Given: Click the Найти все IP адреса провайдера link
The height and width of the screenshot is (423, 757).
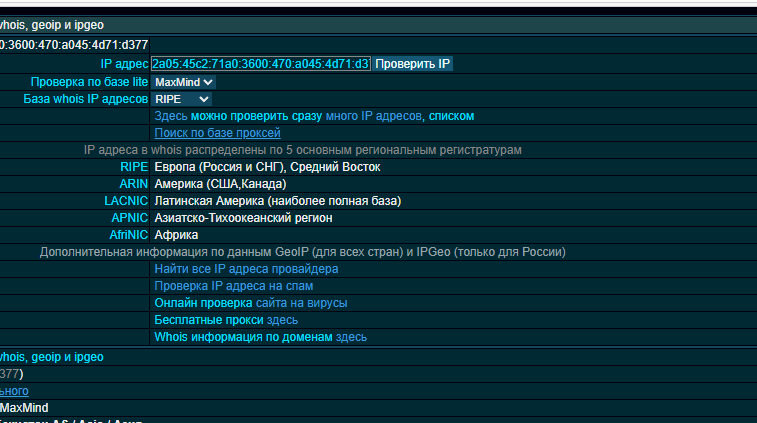Looking at the screenshot, I should pyautogui.click(x=246, y=269).
